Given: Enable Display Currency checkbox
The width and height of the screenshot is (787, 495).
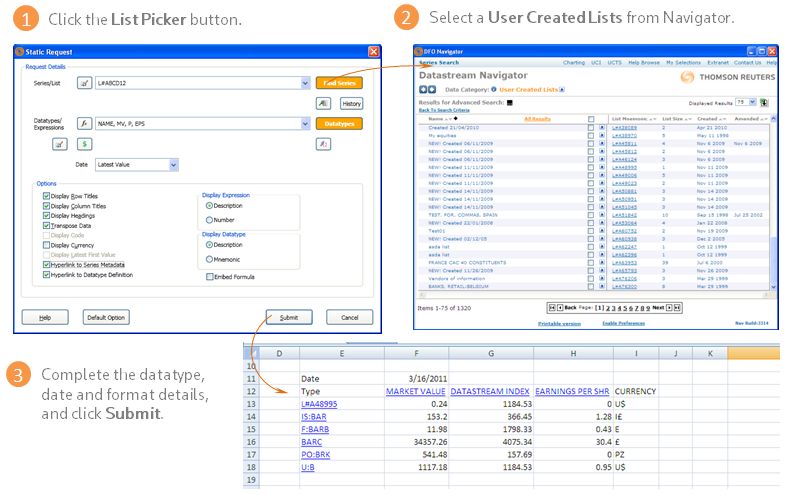Looking at the screenshot, I should point(46,245).
